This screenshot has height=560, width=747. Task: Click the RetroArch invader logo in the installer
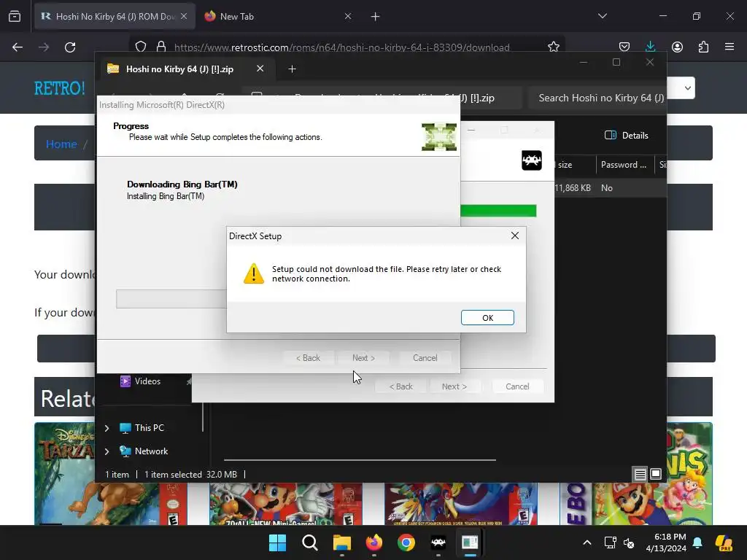click(532, 160)
